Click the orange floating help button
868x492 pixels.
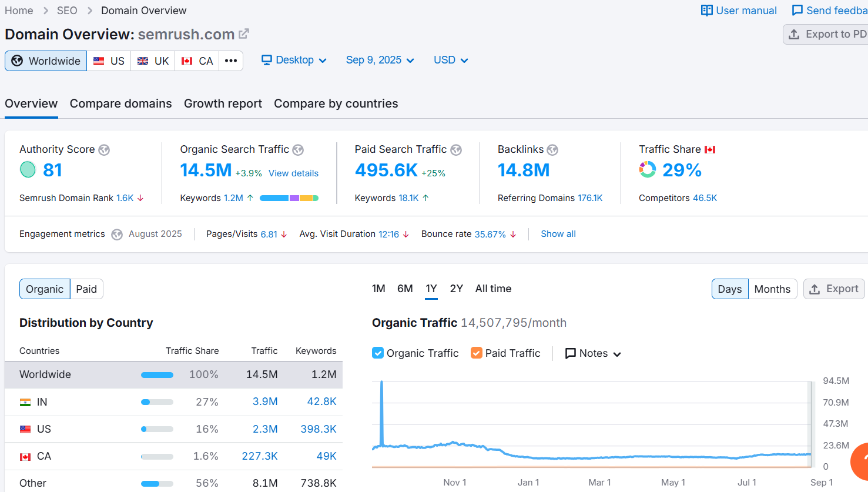[859, 461]
